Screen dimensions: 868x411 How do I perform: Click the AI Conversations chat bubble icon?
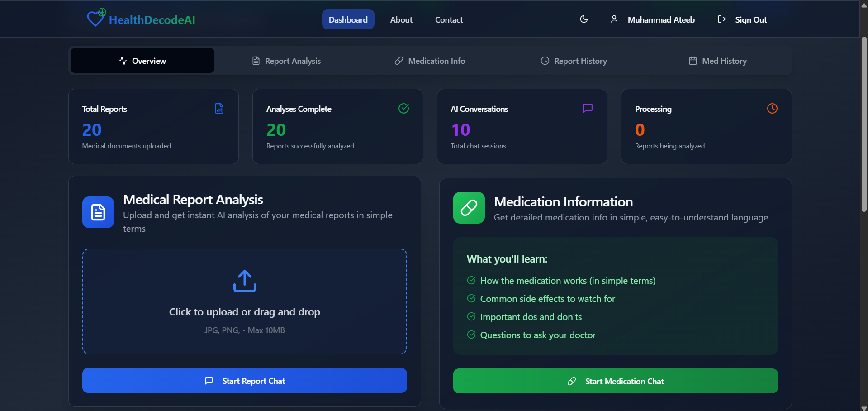coord(587,108)
